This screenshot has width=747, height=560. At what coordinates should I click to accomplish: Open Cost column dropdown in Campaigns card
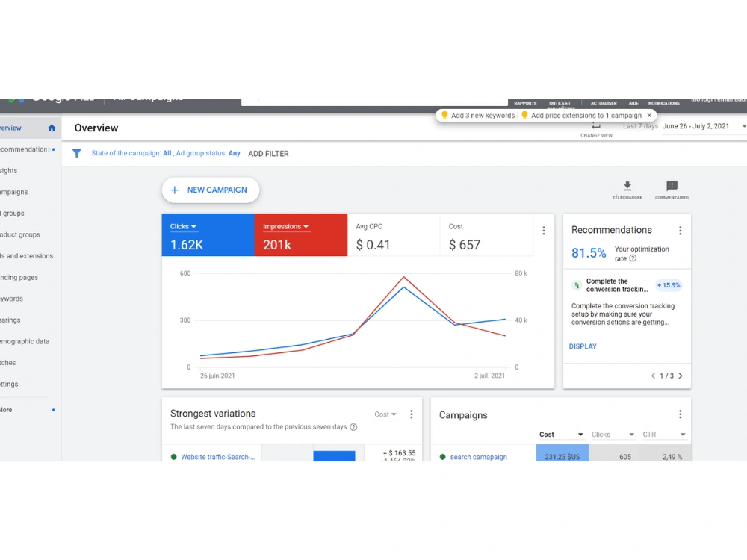561,435
